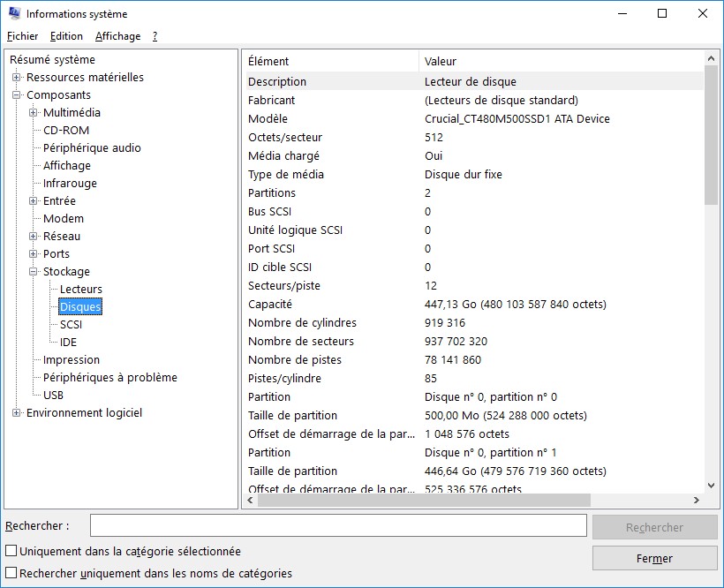This screenshot has height=588, width=724.
Task: Click the horizontal scrollbar right arrow
Action: [696, 501]
